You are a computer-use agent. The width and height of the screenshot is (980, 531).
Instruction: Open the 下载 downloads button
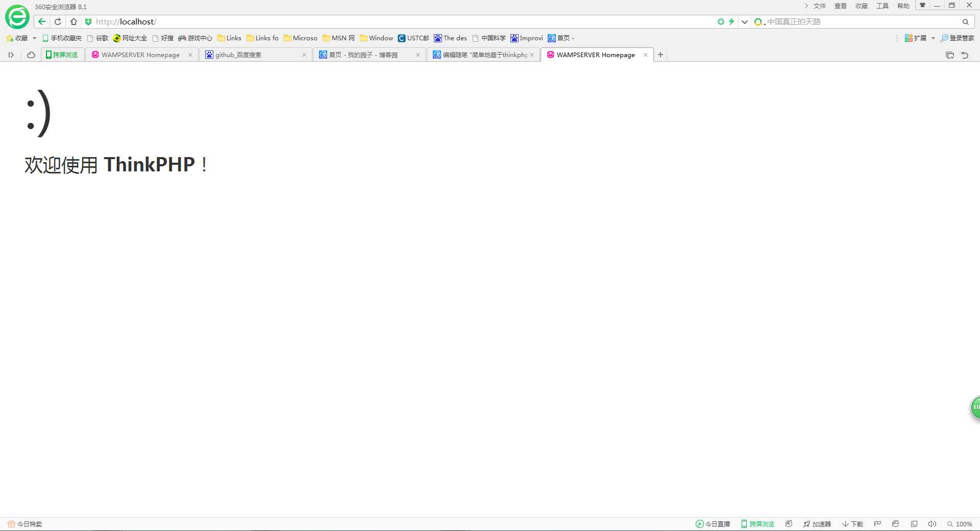(853, 524)
